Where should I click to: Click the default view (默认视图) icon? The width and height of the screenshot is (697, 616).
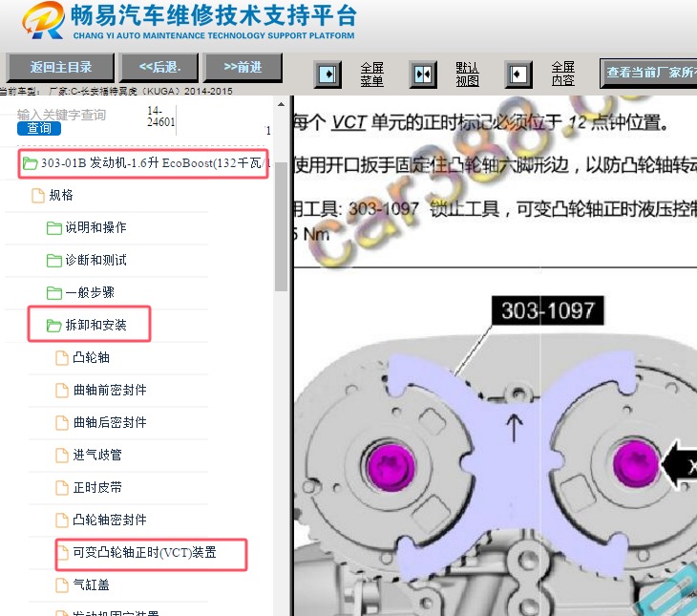click(423, 74)
